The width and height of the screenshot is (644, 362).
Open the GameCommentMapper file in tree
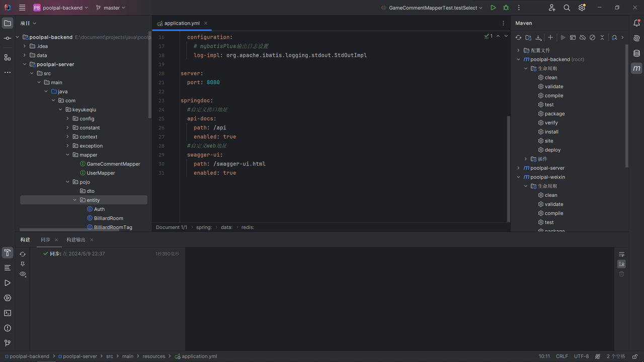[113, 164]
